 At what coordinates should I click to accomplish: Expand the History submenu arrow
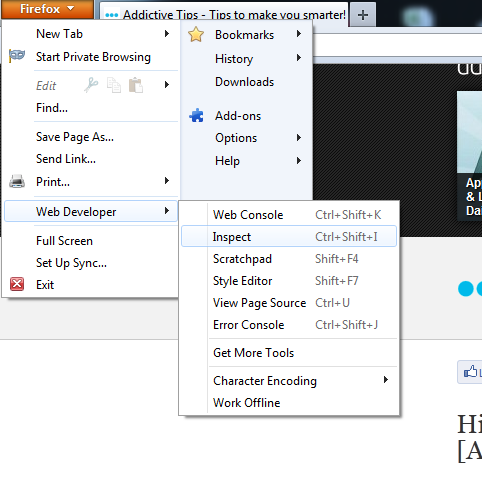(x=299, y=58)
